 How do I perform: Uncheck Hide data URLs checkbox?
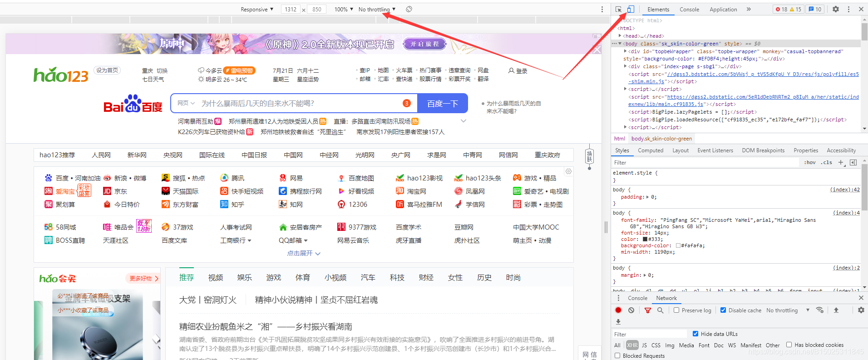[x=695, y=334]
